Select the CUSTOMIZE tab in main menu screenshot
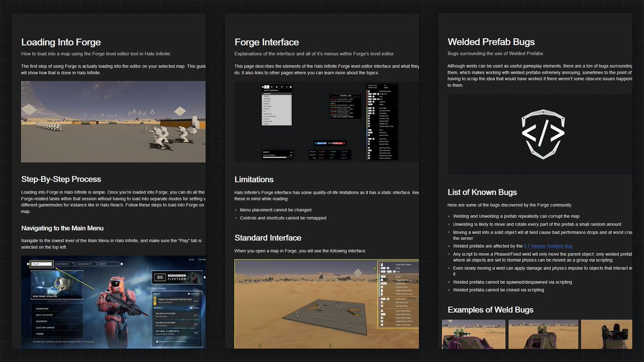This screenshot has width=644, height=362. pyautogui.click(x=64, y=264)
